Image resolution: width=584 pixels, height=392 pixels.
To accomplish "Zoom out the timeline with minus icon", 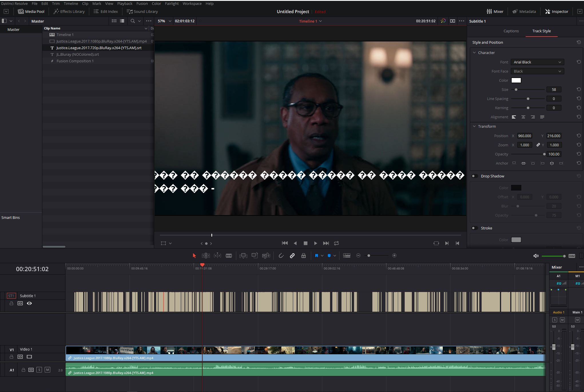I will pyautogui.click(x=358, y=255).
